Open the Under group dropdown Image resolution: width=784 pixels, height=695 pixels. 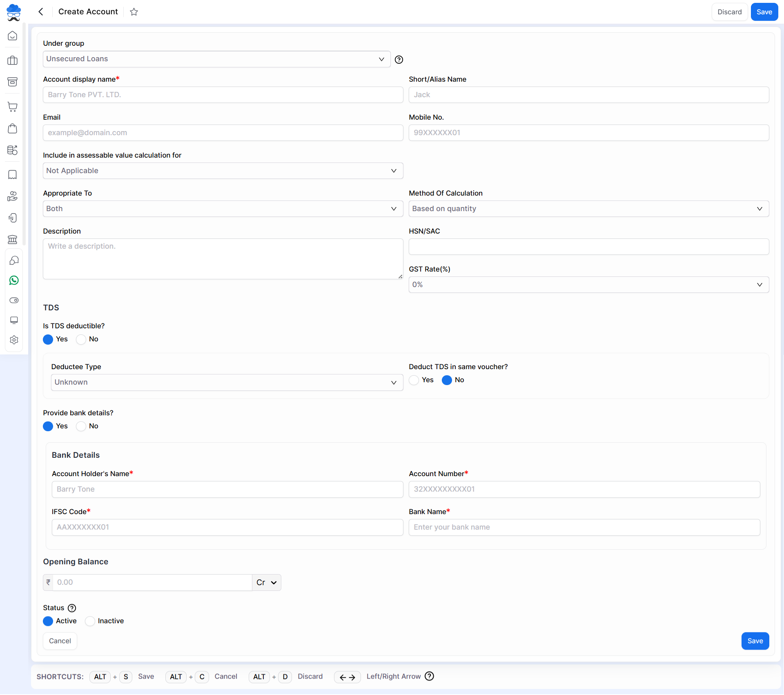[x=216, y=59]
